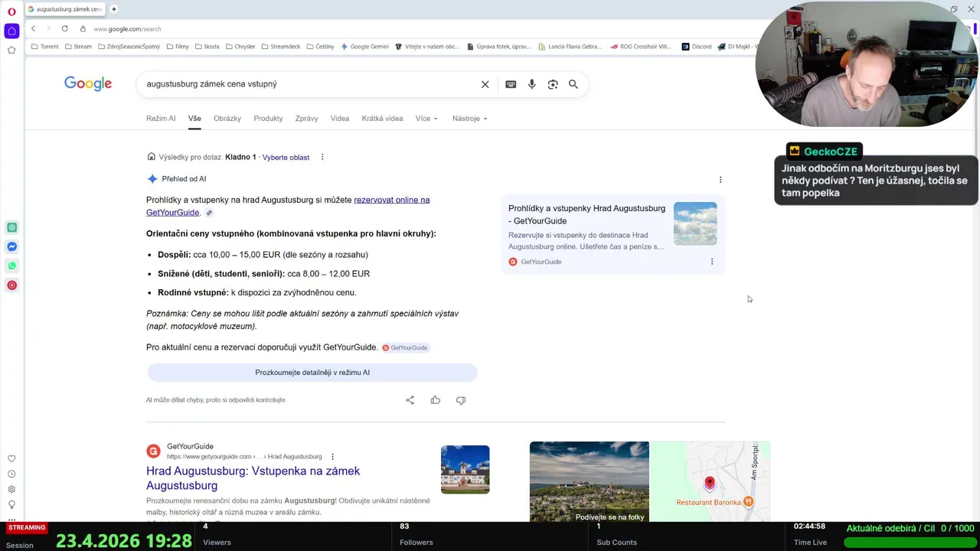Open the Chrysler bookmarks folder
Screen dimensions: 980x551
tap(240, 47)
